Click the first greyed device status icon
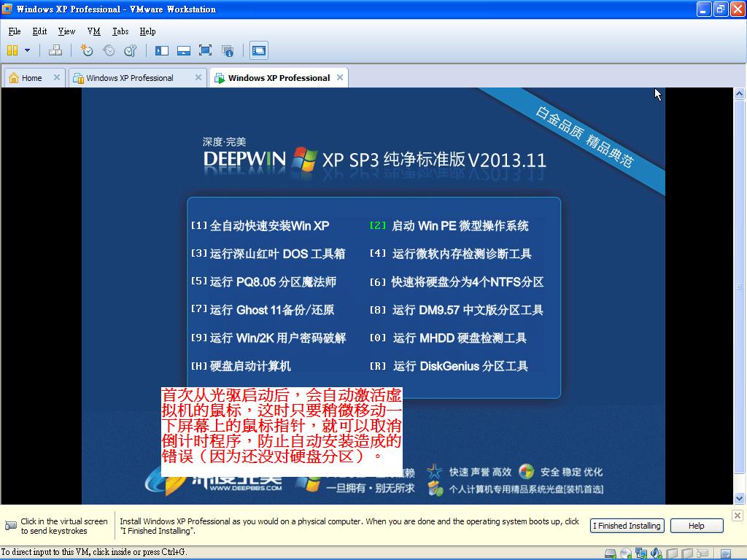This screenshot has width=747, height=560. coord(672,553)
